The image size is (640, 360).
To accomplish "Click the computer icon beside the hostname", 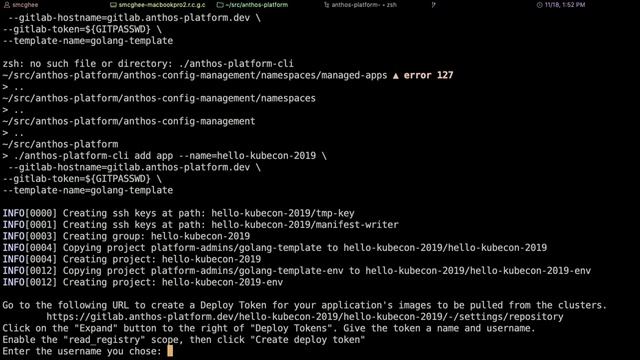I will click(x=113, y=5).
